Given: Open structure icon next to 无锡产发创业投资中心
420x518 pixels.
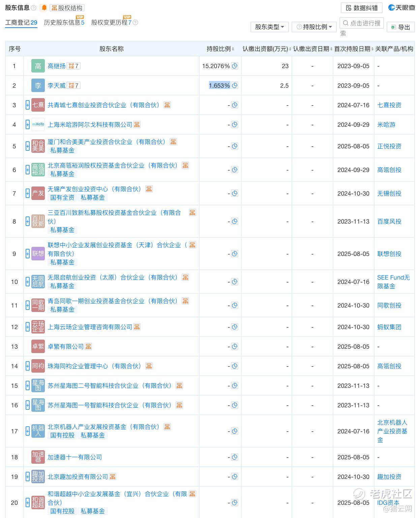Looking at the screenshot, I should coord(149,189).
